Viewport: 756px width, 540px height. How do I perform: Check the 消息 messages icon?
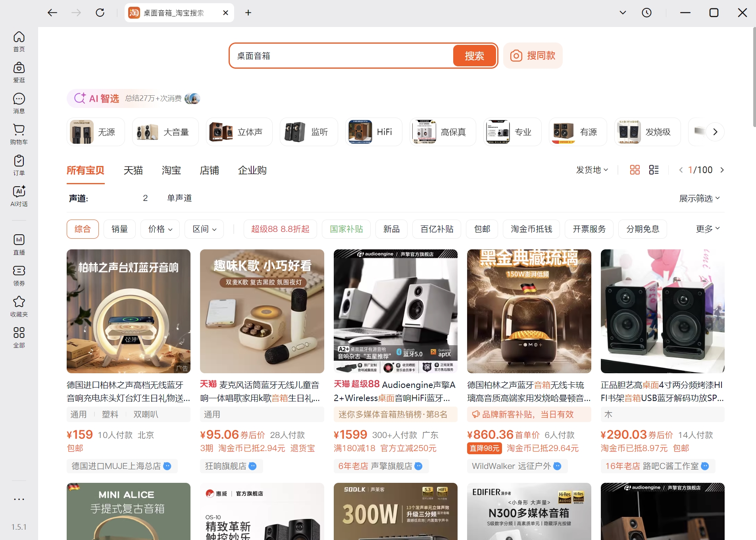pyautogui.click(x=19, y=102)
